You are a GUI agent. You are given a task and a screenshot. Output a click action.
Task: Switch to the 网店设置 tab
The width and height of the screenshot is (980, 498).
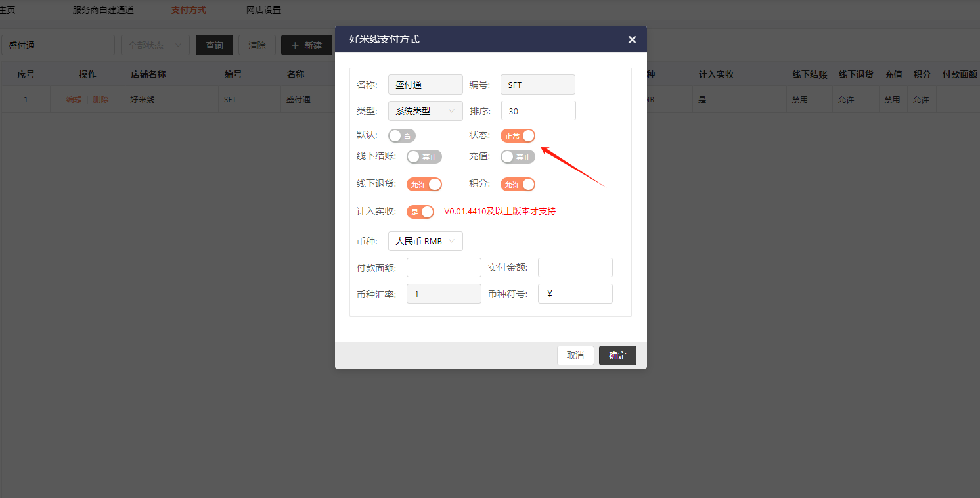coord(263,10)
